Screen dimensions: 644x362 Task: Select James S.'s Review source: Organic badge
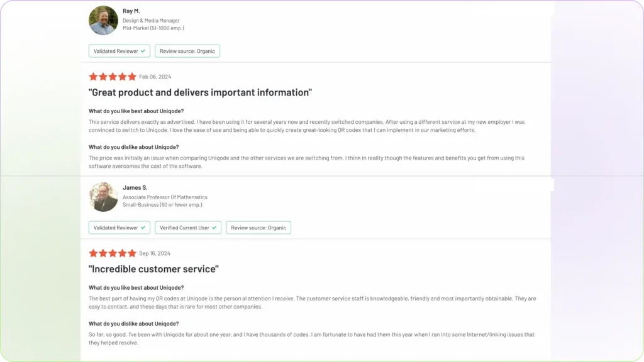click(x=258, y=228)
